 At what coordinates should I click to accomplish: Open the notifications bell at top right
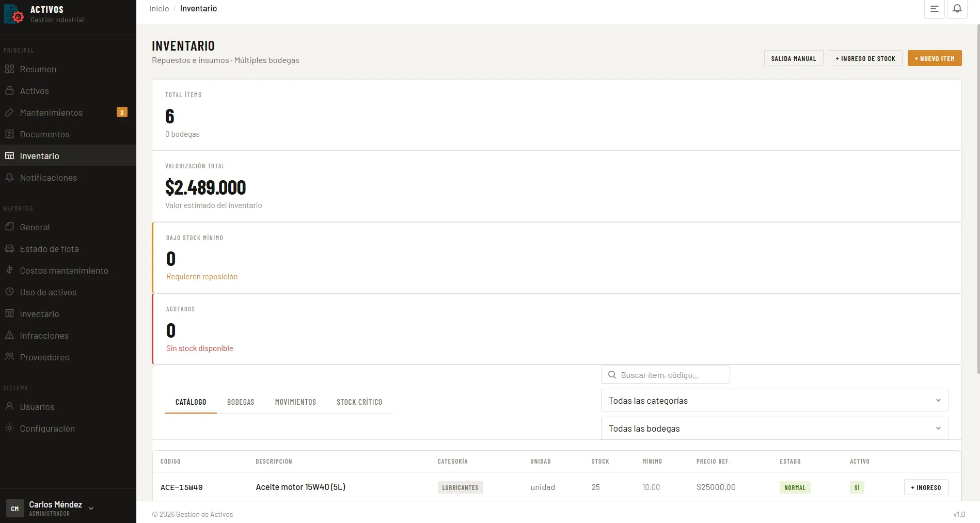tap(957, 8)
